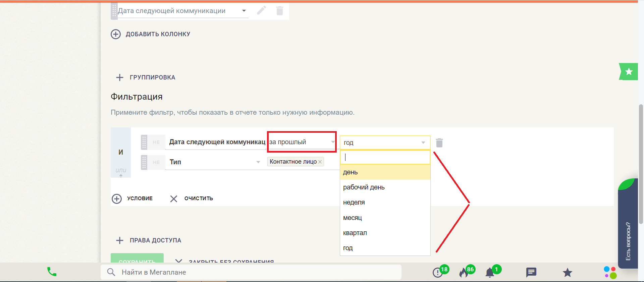Select the 'год' option at list bottom
This screenshot has width=644, height=282.
(x=385, y=248)
